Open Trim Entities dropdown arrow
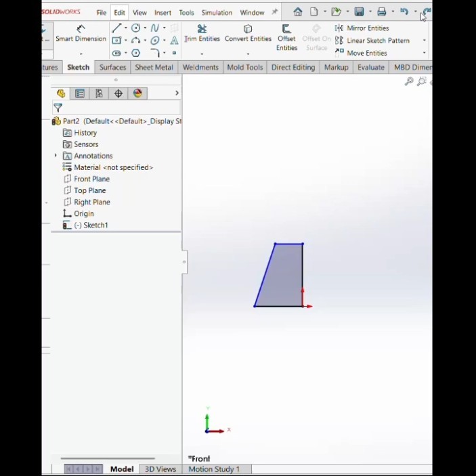The height and width of the screenshot is (476, 476). pos(202,54)
